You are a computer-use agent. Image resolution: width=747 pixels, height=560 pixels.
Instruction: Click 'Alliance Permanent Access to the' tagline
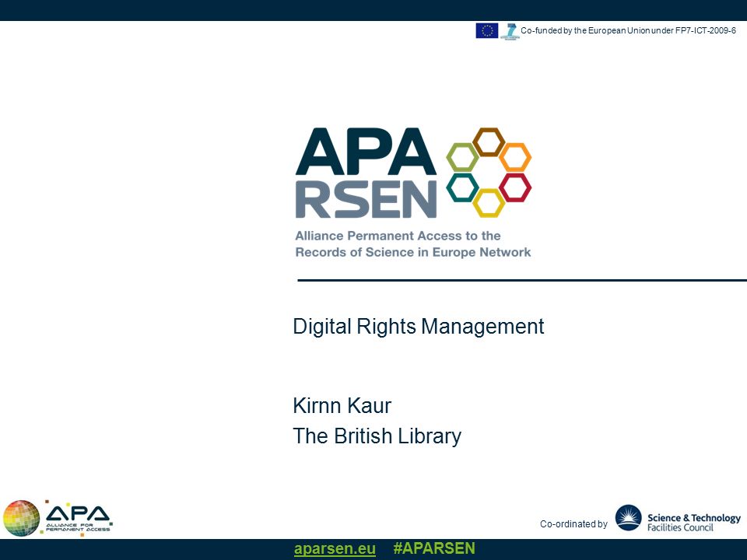398,236
